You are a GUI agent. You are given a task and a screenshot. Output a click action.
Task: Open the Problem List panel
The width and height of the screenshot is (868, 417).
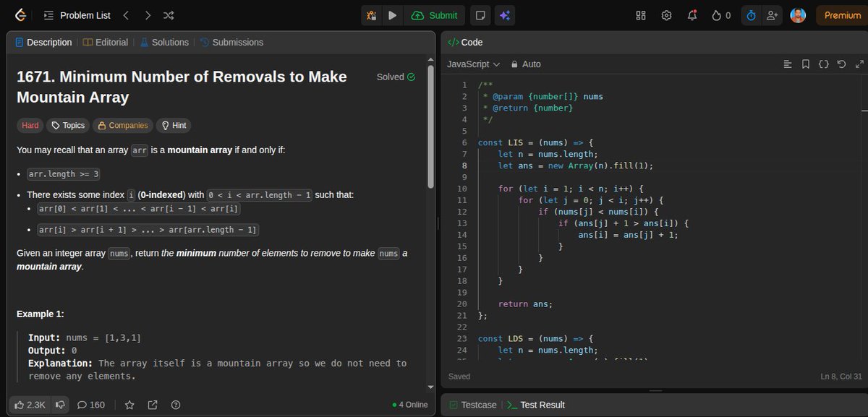point(76,15)
